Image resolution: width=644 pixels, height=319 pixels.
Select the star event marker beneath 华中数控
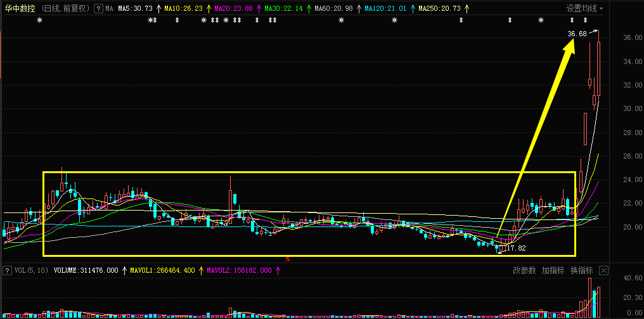coord(39,20)
